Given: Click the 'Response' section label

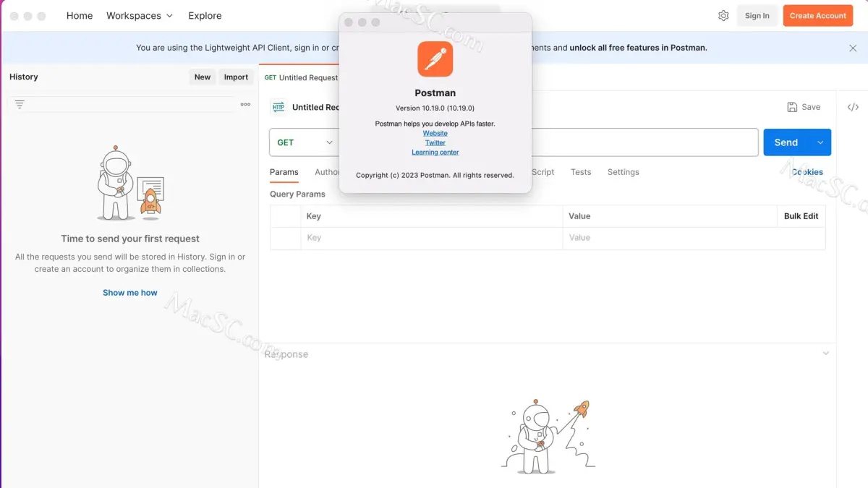Looking at the screenshot, I should pos(286,354).
